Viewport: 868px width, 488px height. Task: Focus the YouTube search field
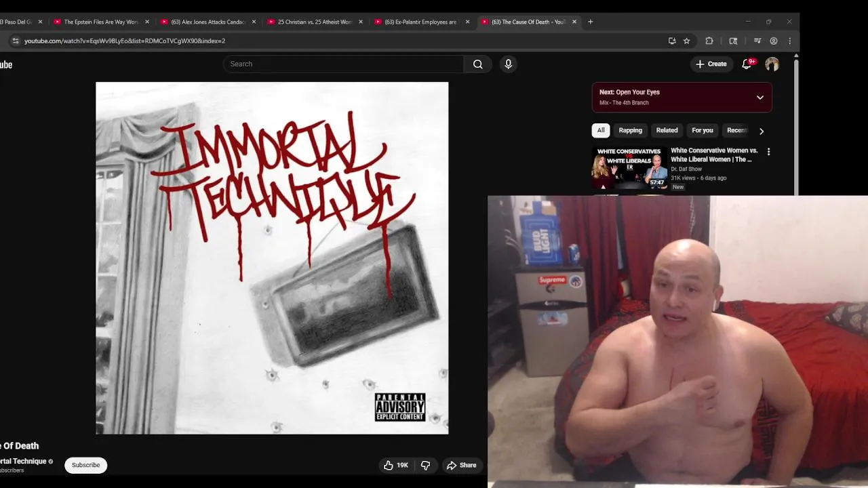tap(344, 64)
